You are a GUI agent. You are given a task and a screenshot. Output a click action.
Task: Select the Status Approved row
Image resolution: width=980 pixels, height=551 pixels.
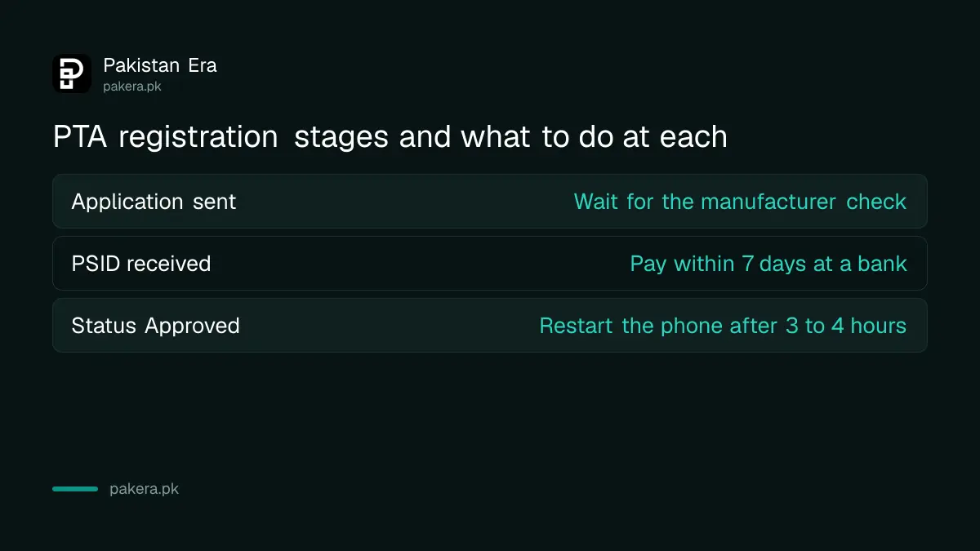coord(490,325)
